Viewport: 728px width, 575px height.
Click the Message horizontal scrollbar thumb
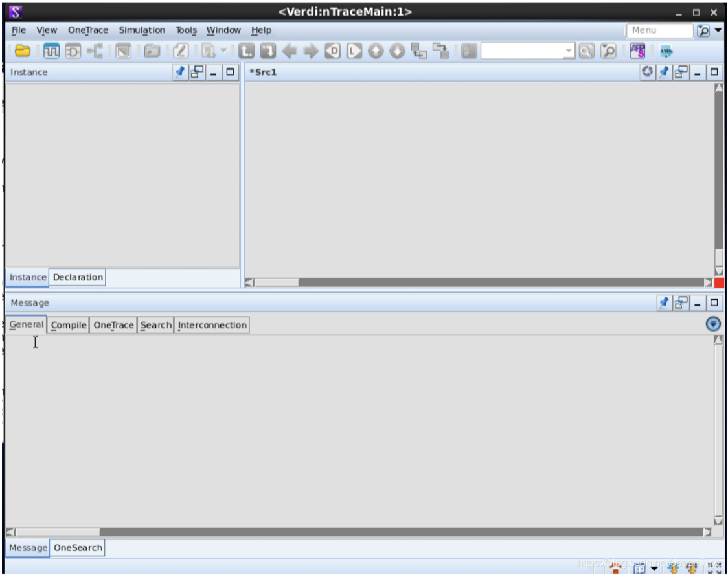(57, 532)
